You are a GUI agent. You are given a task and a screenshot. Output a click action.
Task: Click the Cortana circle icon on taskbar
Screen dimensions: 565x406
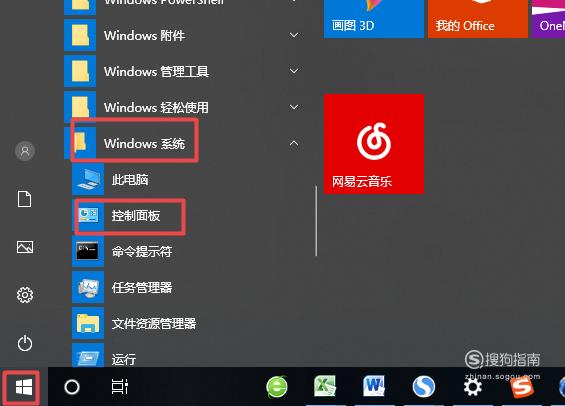click(72, 387)
